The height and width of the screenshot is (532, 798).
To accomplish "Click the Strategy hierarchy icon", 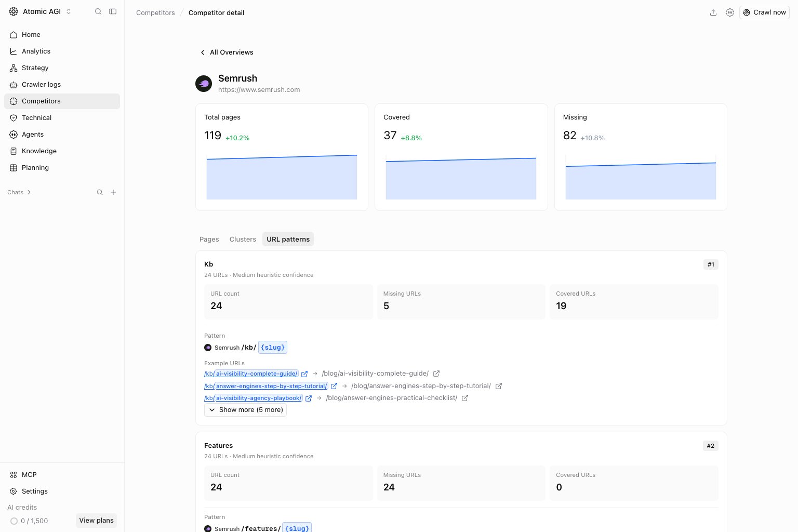I will pos(14,68).
